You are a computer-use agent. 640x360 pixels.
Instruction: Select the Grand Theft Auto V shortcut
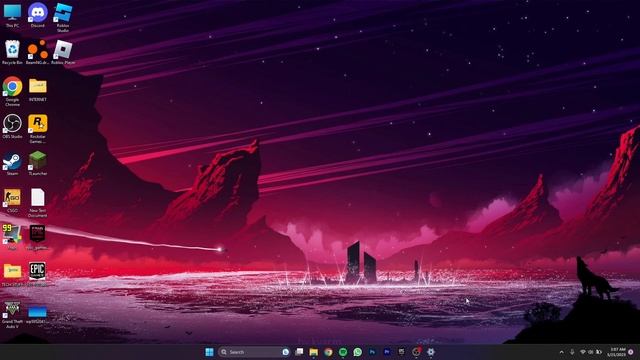pos(12,314)
